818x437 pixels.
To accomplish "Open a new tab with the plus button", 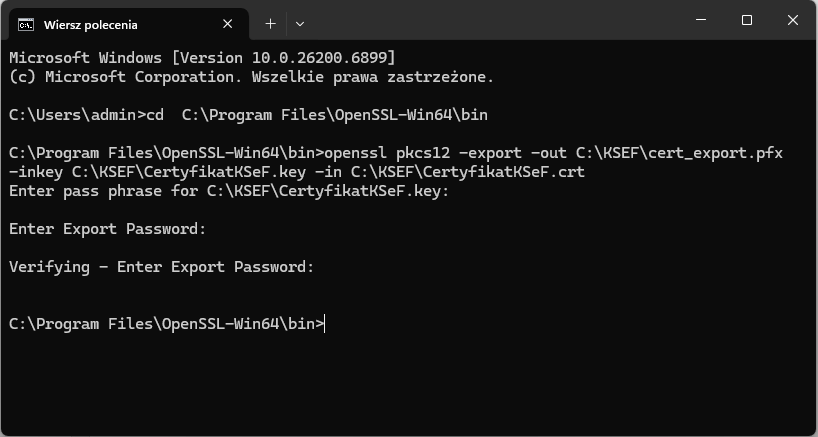I will (x=270, y=23).
